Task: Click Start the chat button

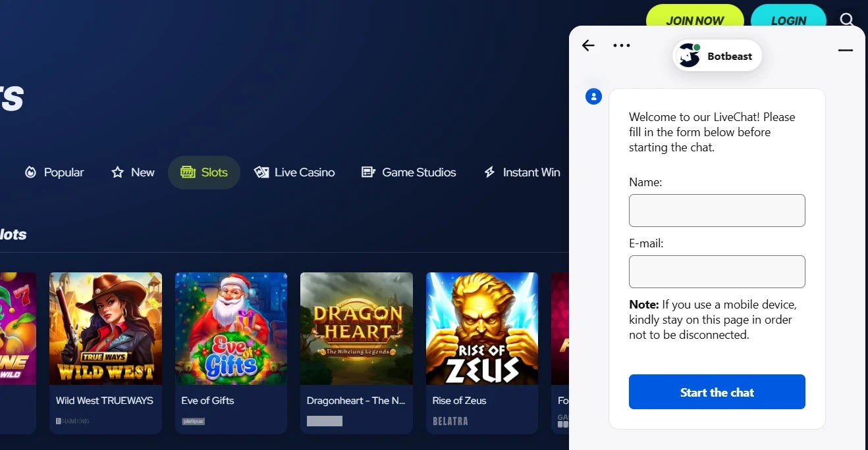Action: pyautogui.click(x=717, y=392)
